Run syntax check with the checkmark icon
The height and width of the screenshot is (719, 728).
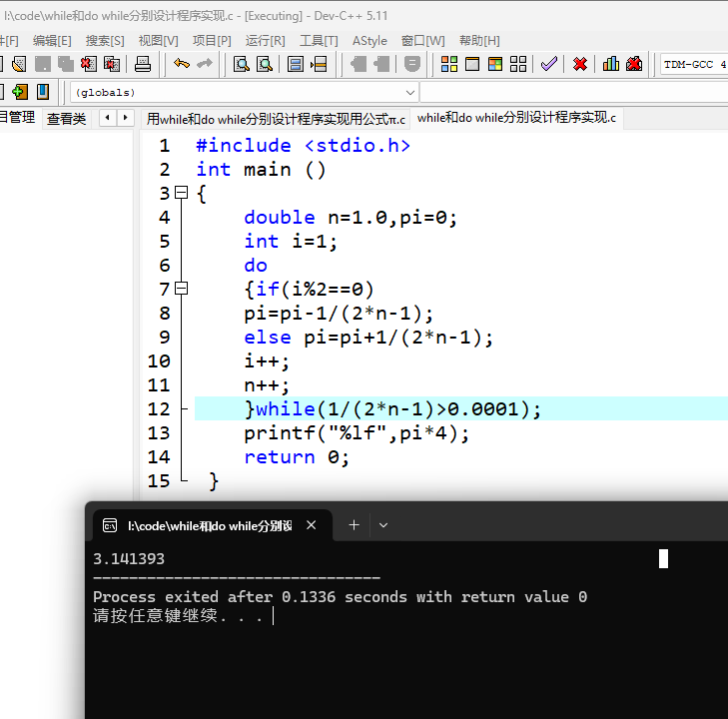[x=549, y=64]
